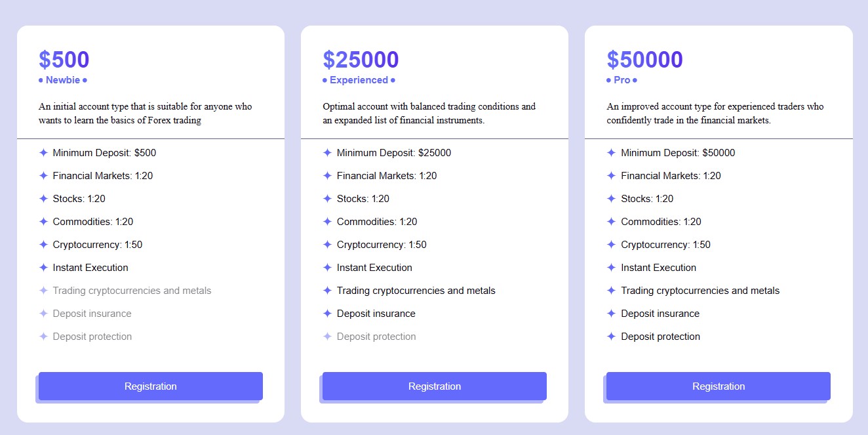Click the Newbie plan label

click(x=63, y=80)
